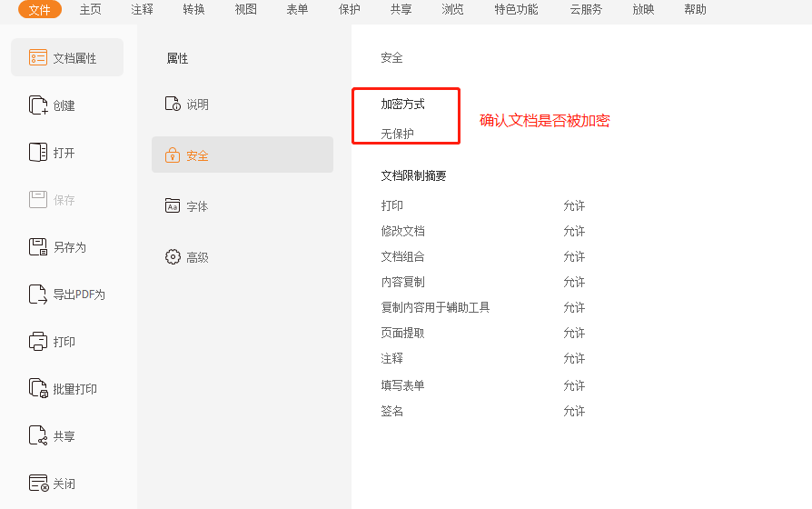Click the 创建 create file icon

tap(37, 105)
